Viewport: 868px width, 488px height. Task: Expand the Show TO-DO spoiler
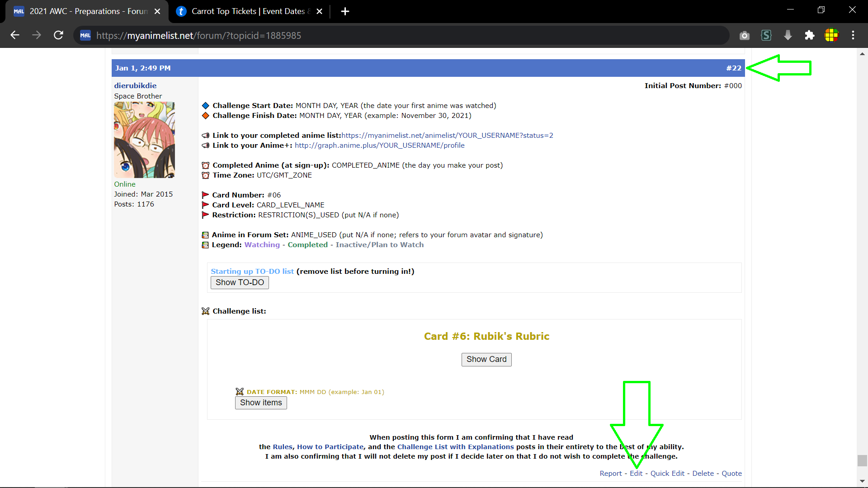click(240, 282)
